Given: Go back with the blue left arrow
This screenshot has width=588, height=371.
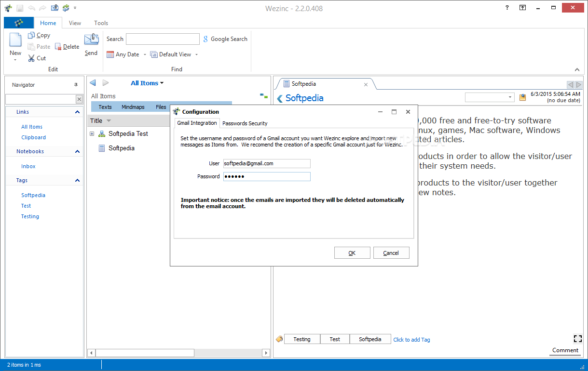Looking at the screenshot, I should (93, 83).
